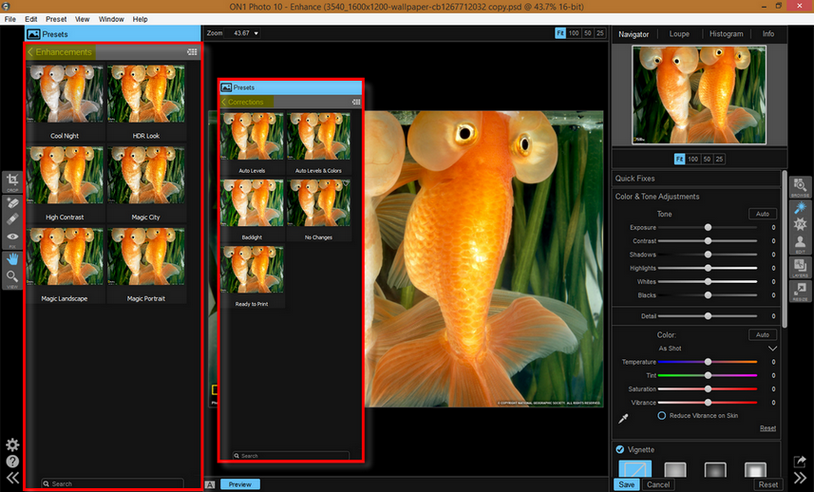Click the Temperature slider handle
Image resolution: width=814 pixels, height=492 pixels.
click(x=708, y=362)
